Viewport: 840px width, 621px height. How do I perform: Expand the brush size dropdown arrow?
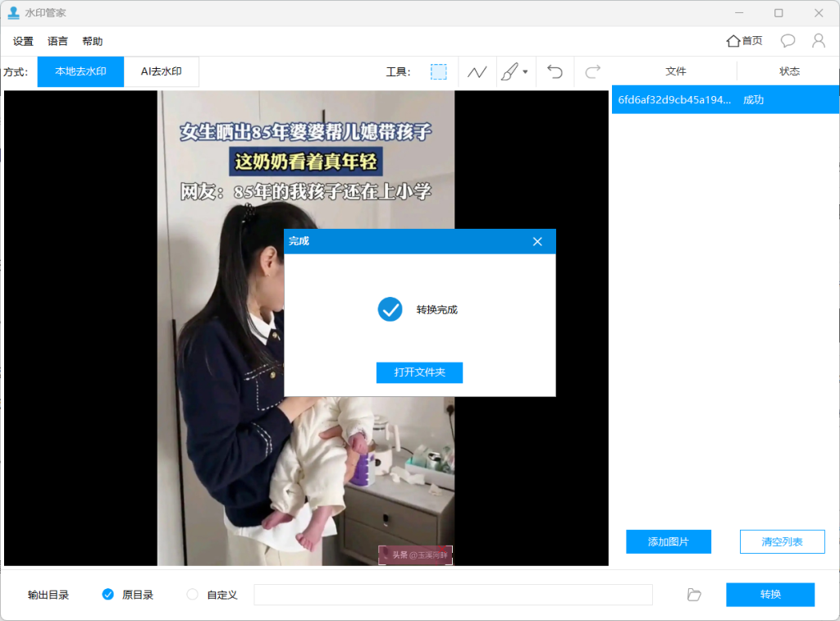click(525, 72)
